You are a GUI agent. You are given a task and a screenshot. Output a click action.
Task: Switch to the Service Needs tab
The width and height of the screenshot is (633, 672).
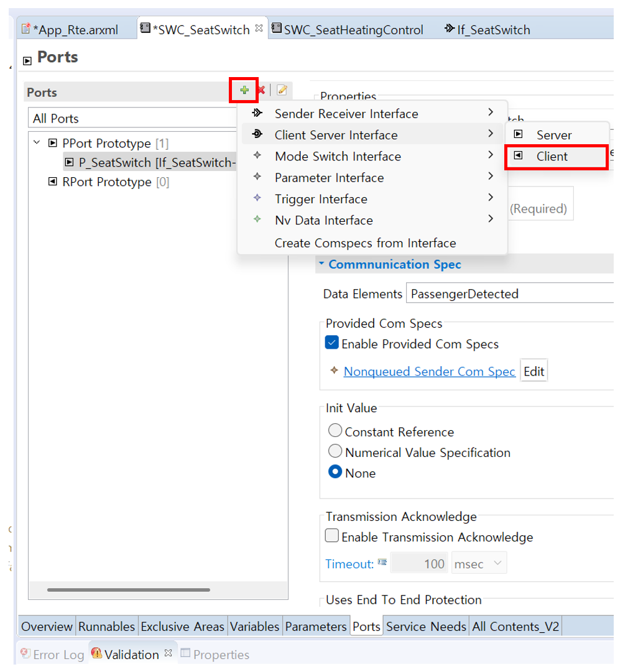click(426, 627)
